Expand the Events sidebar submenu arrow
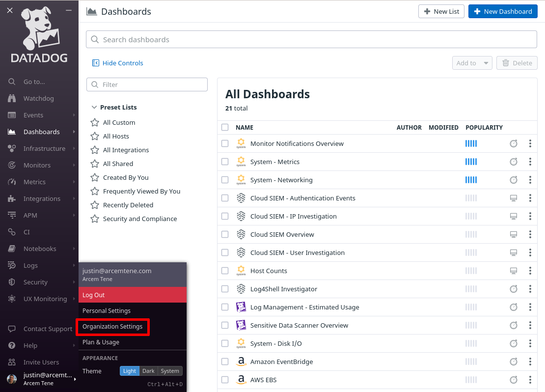This screenshot has width=545, height=392. click(x=74, y=115)
